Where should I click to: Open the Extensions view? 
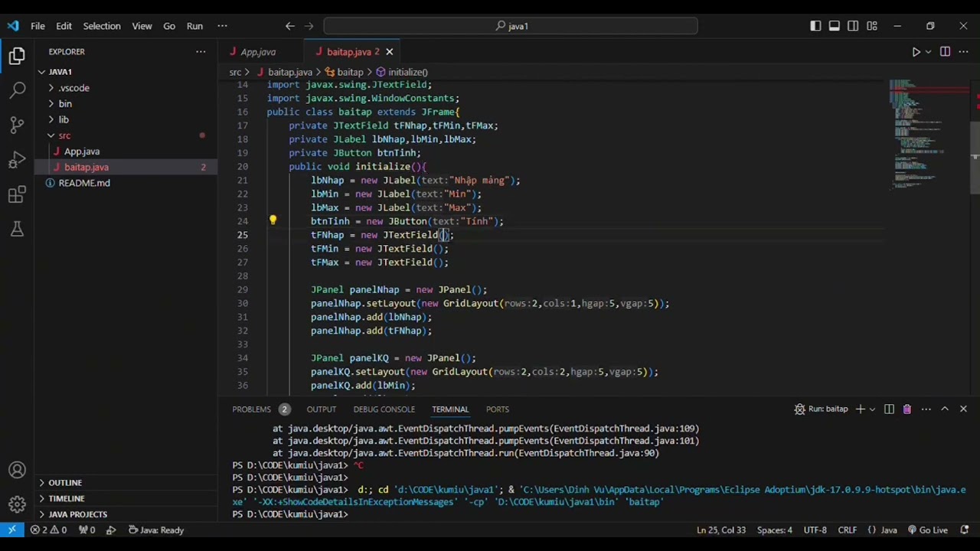[17, 195]
